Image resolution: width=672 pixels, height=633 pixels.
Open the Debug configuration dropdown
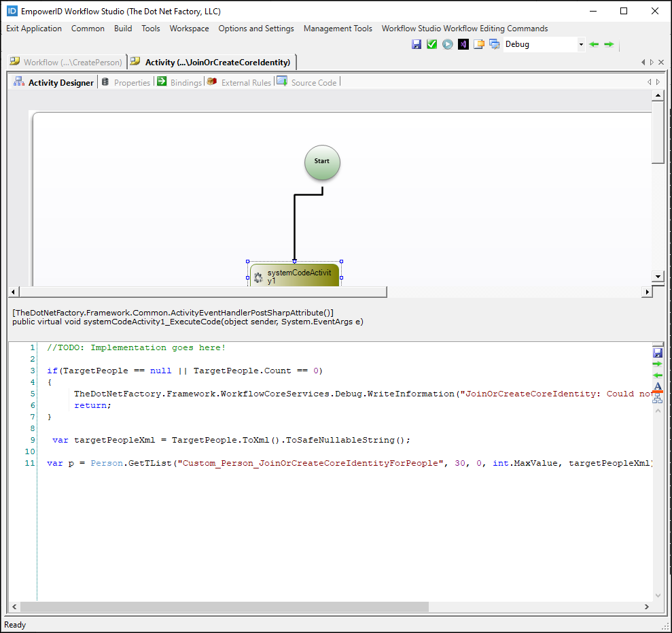(x=581, y=44)
